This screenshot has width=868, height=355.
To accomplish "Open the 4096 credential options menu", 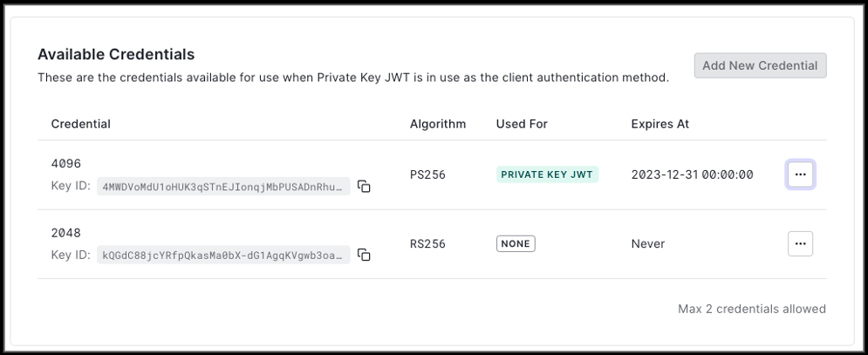I will 800,174.
